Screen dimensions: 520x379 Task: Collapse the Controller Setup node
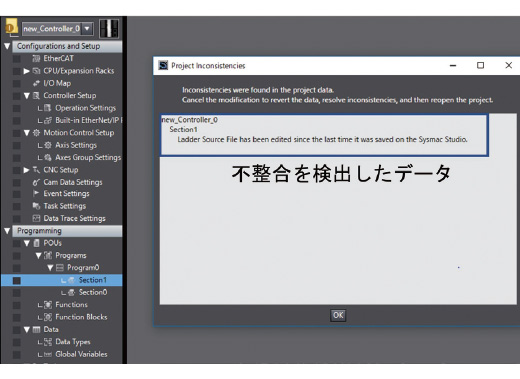(27, 96)
